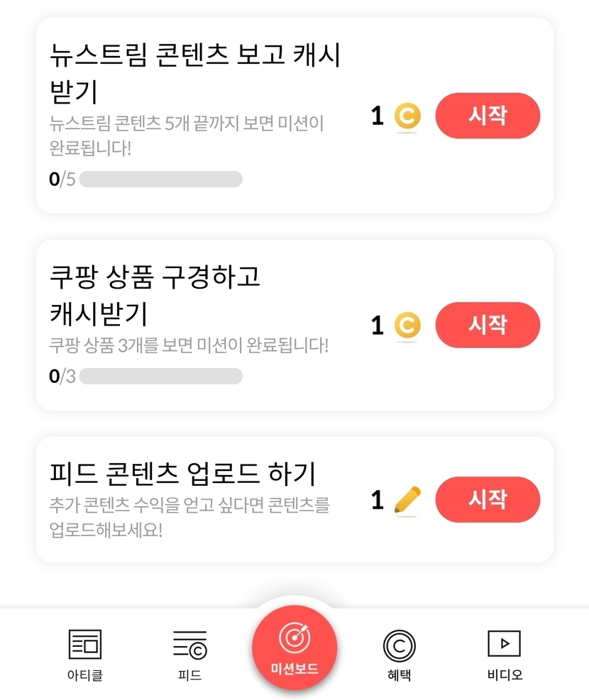Click the 0/3 쿠팡 progress bar
Image resolution: width=589 pixels, height=700 pixels.
[x=160, y=376]
